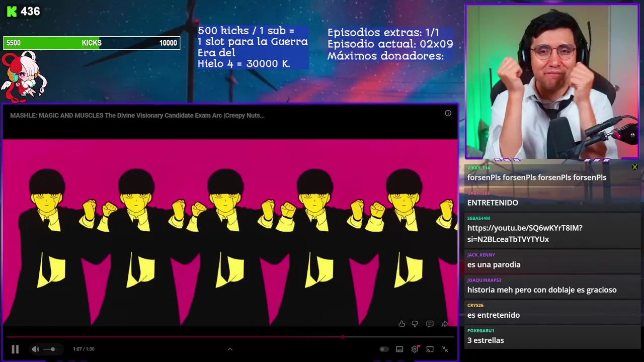Viewport: 644px width, 362px height.
Task: Share the video with the arrow icon
Action: tap(445, 324)
